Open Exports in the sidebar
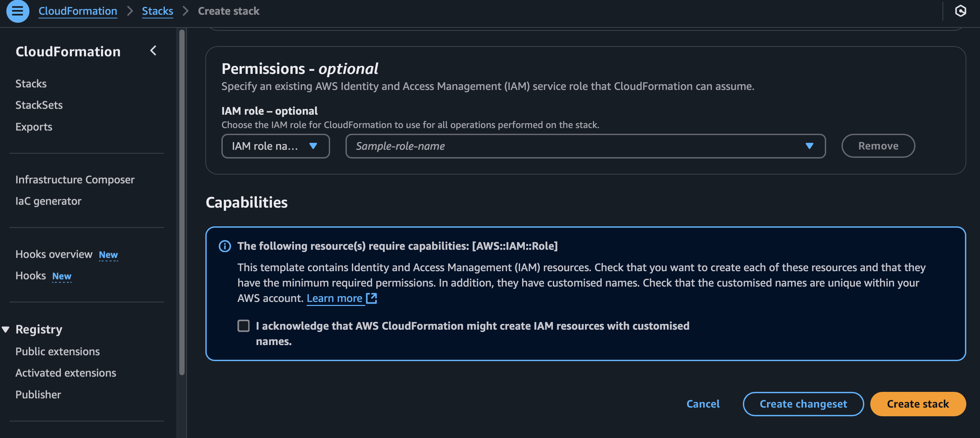The width and height of the screenshot is (980, 438). (x=34, y=127)
